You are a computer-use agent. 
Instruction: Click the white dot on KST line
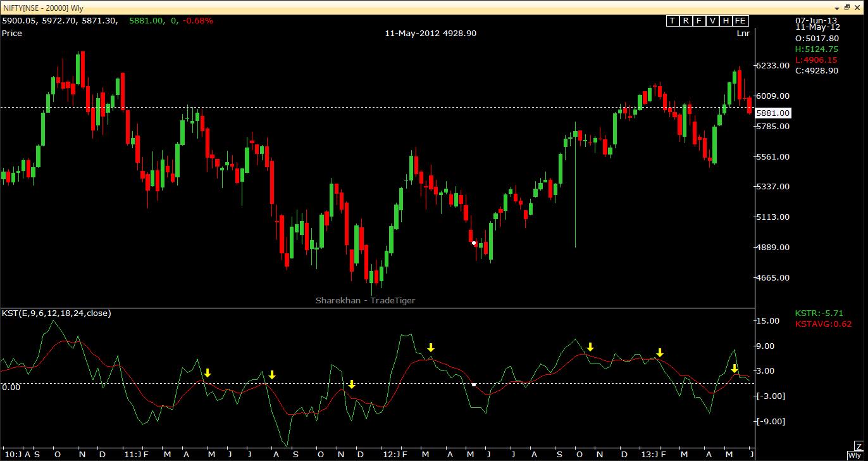474,384
